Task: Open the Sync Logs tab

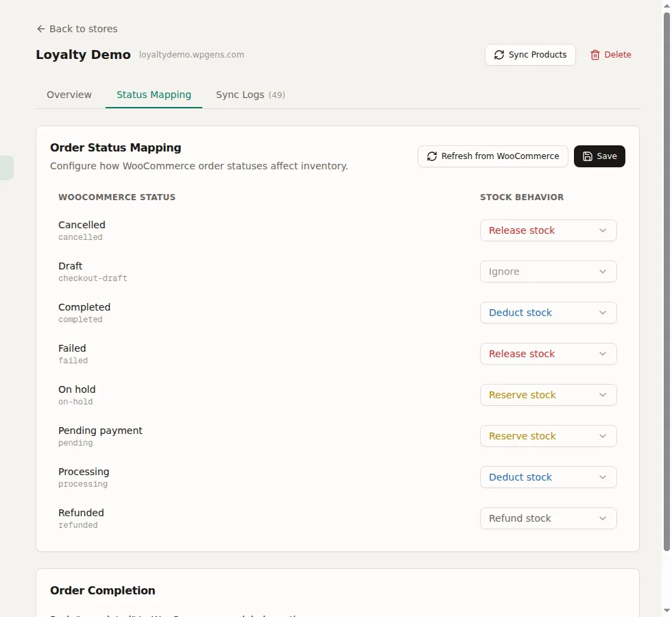Action: pos(250,95)
